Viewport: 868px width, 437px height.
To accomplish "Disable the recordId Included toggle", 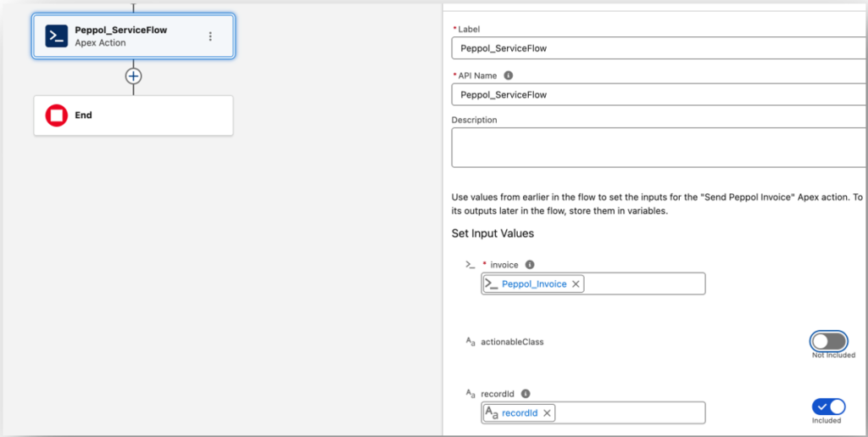I will 828,406.
